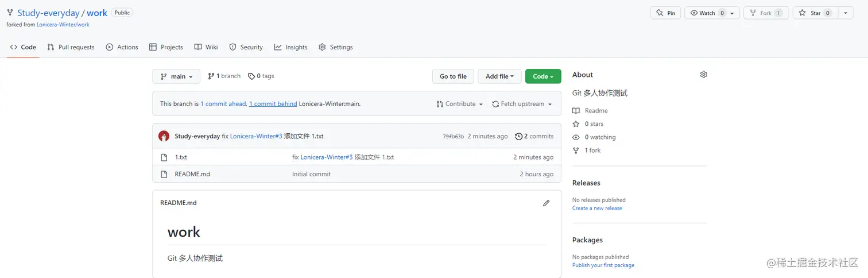
Task: Open the Lonicera-Winter/work upstream link
Action: coord(63,25)
